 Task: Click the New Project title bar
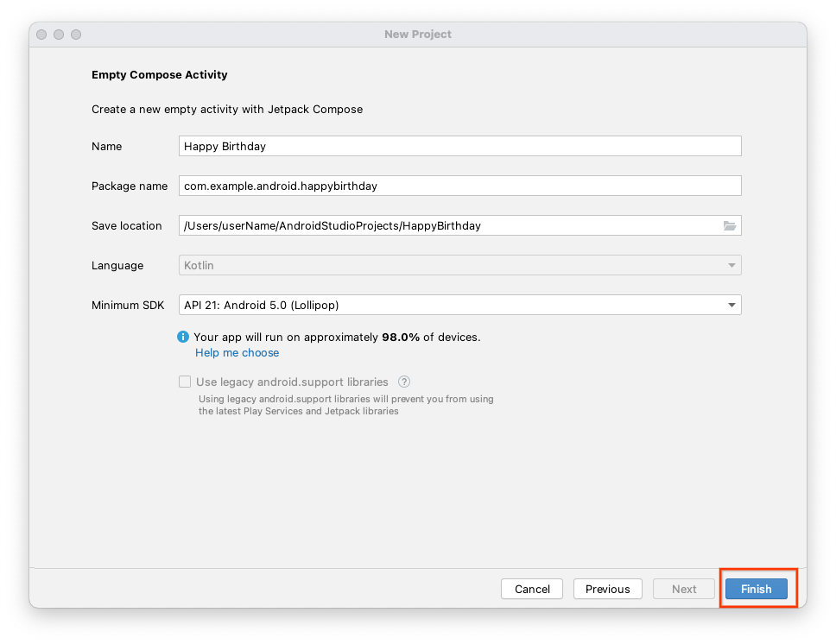[x=418, y=35]
